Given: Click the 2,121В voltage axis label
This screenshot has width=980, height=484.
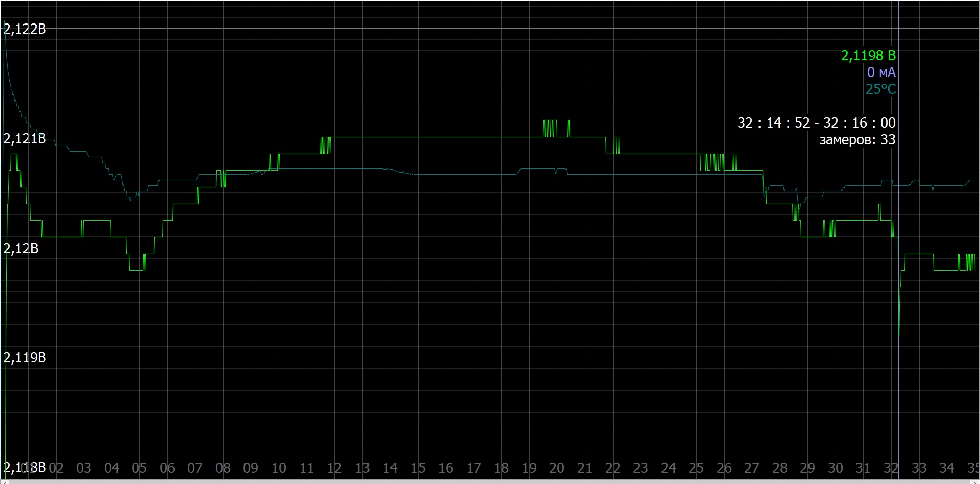Looking at the screenshot, I should (24, 138).
